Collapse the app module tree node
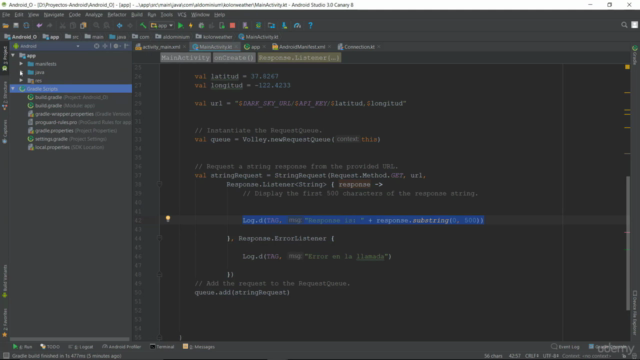The image size is (640, 360). coord(13,55)
